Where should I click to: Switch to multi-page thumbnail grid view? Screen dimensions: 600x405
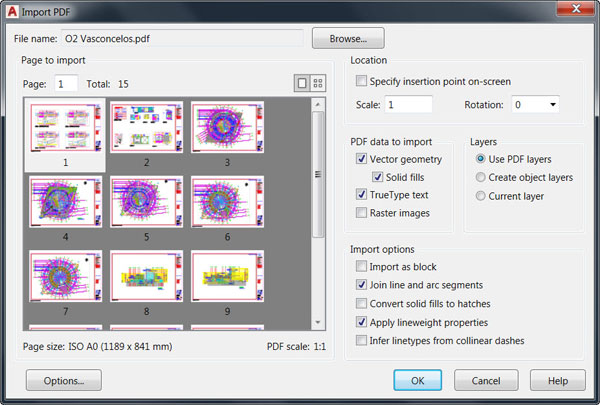point(318,83)
